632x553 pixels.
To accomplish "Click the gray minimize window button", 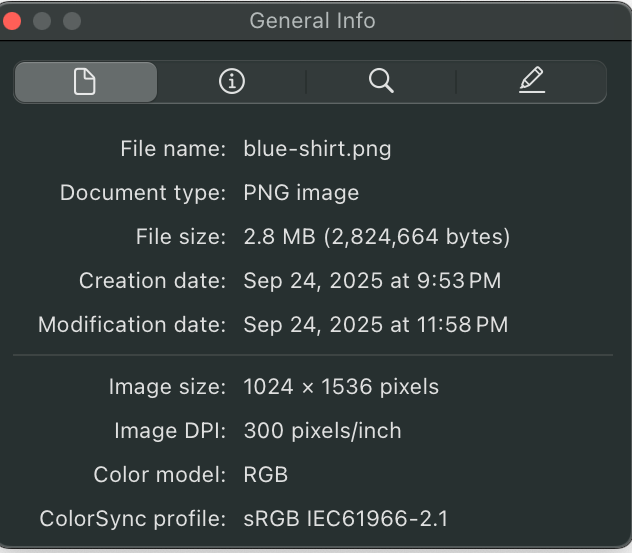I will [42, 20].
